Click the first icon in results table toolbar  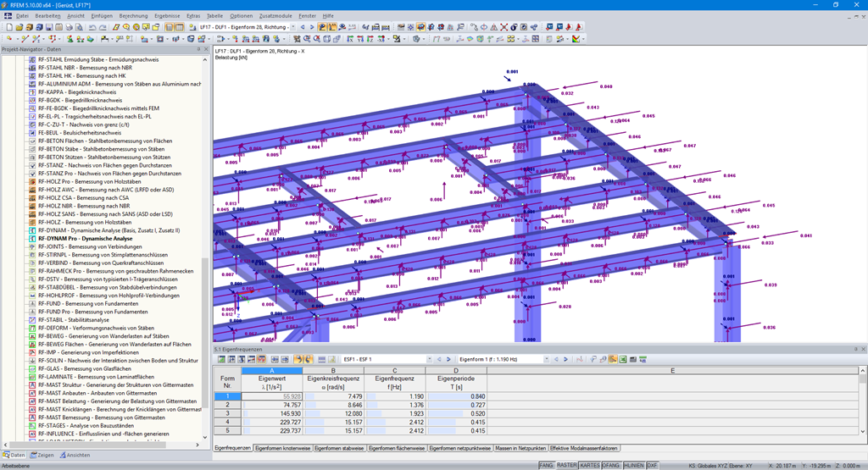221,359
